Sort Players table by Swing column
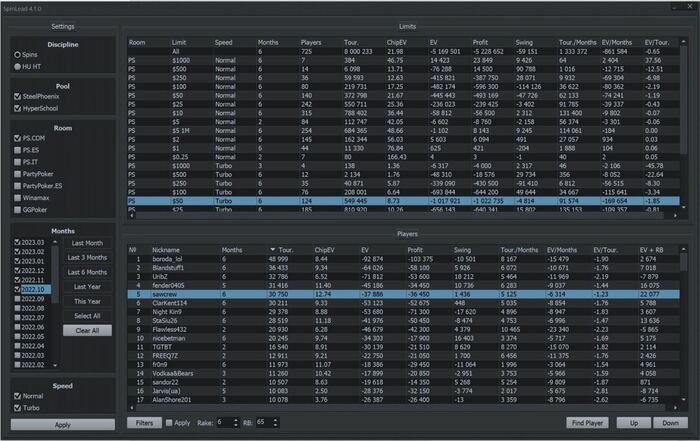The image size is (700, 441). tap(462, 250)
